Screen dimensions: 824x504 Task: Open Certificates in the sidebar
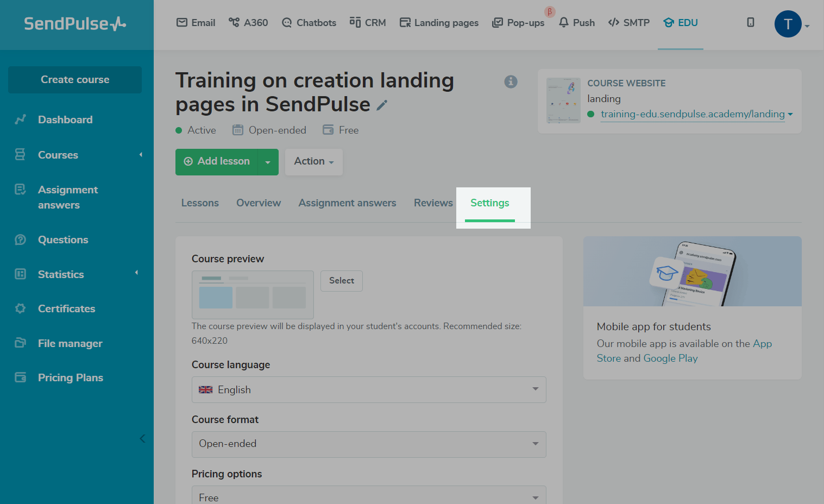click(x=66, y=308)
